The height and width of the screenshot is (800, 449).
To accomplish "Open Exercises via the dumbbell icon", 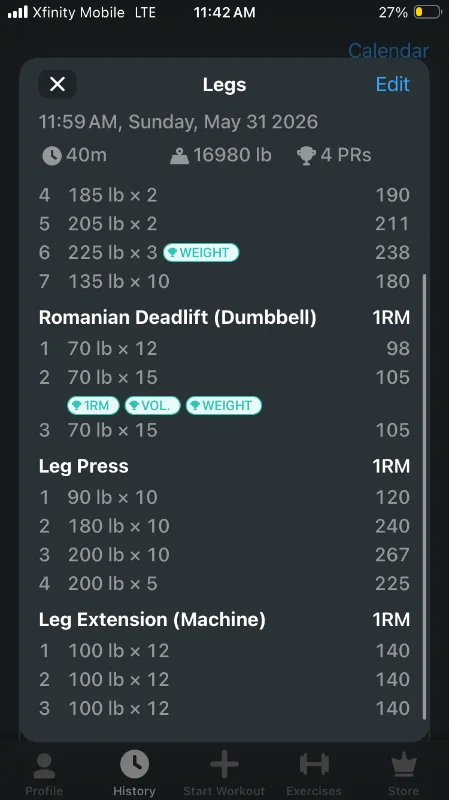I will pyautogui.click(x=314, y=764).
